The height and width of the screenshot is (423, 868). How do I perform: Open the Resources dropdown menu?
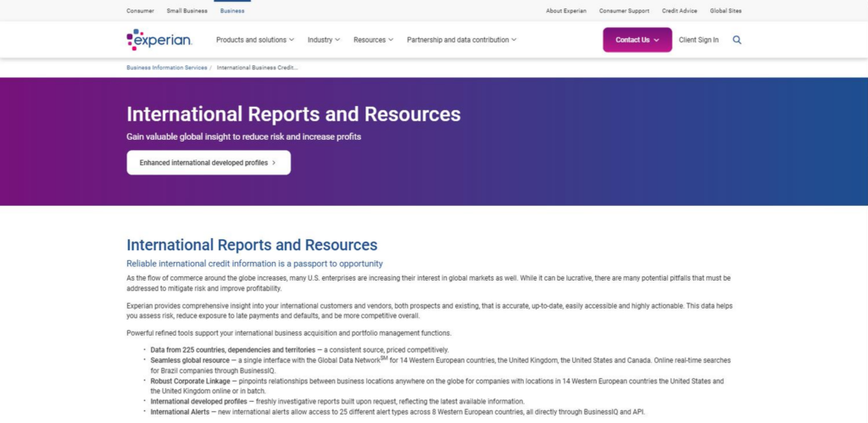[374, 40]
